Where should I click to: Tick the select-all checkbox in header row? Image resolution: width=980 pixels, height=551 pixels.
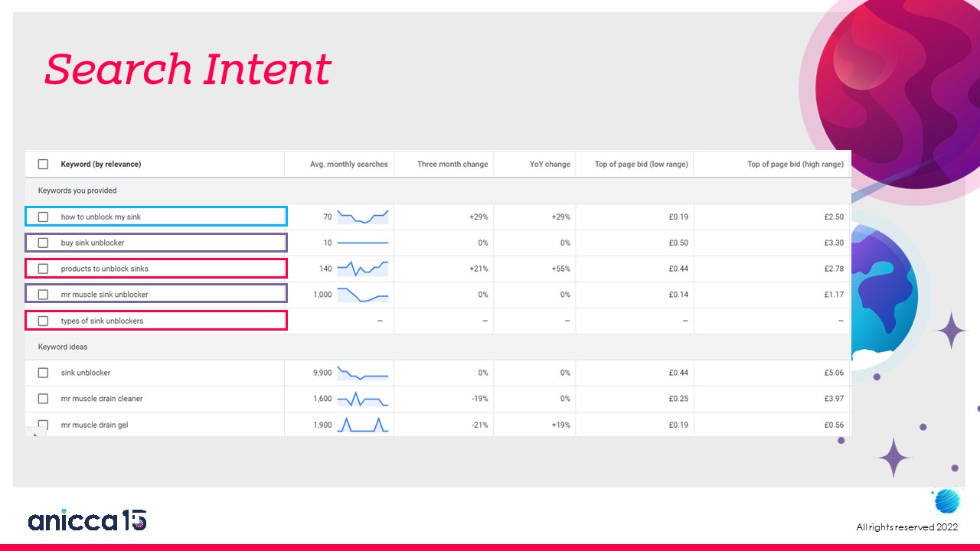(x=43, y=165)
